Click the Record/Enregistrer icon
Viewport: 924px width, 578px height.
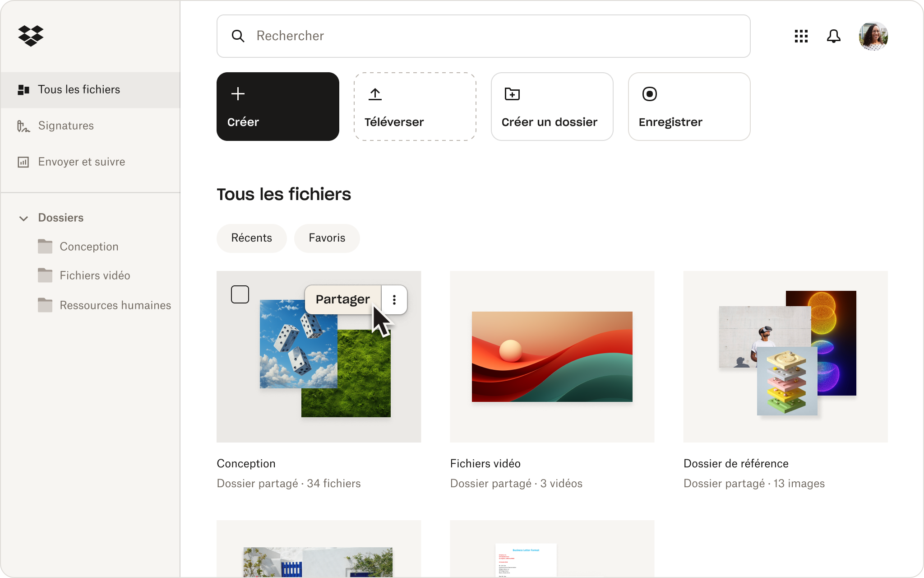[649, 93]
